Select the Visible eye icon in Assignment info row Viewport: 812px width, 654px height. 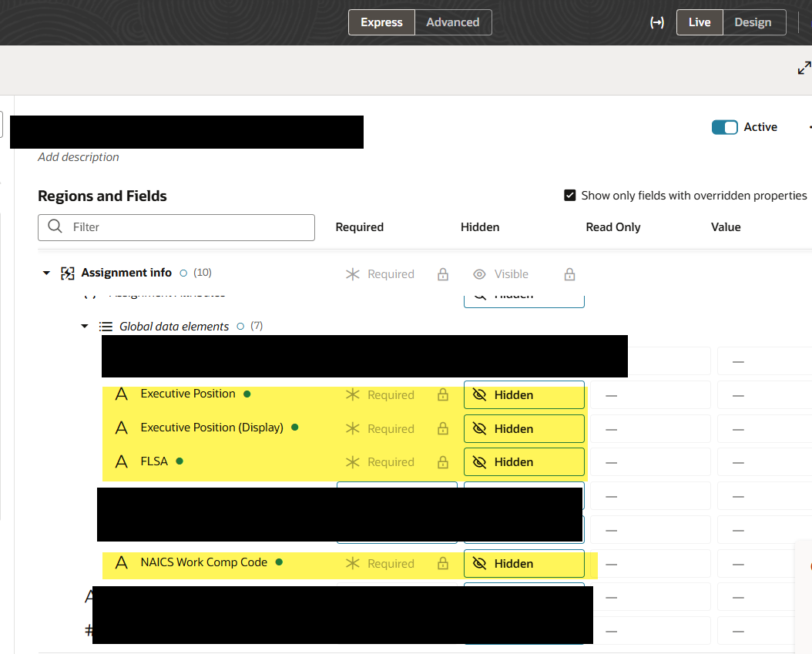point(481,274)
